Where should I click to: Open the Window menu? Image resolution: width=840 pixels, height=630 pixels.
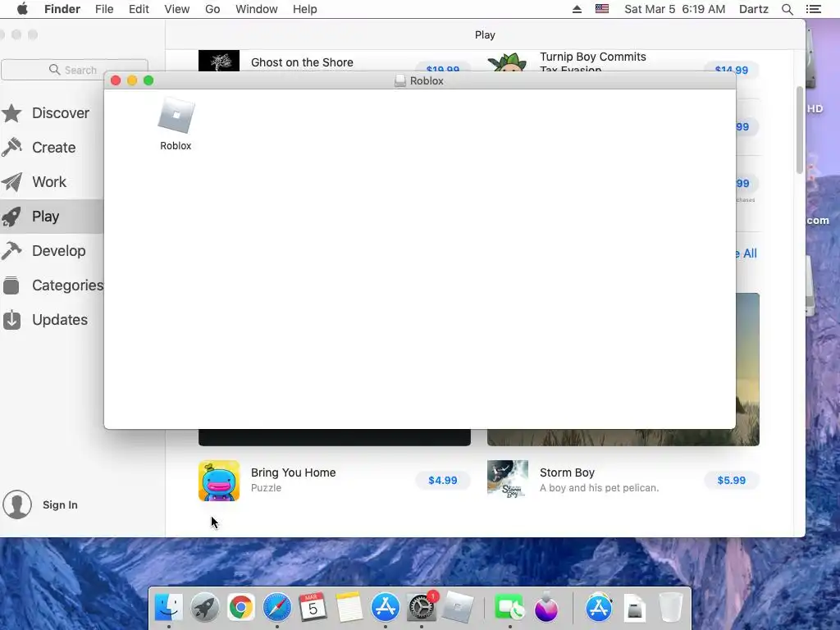click(257, 9)
